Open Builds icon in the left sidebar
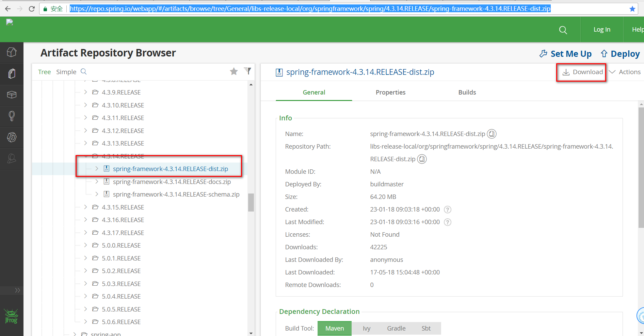 [x=12, y=116]
